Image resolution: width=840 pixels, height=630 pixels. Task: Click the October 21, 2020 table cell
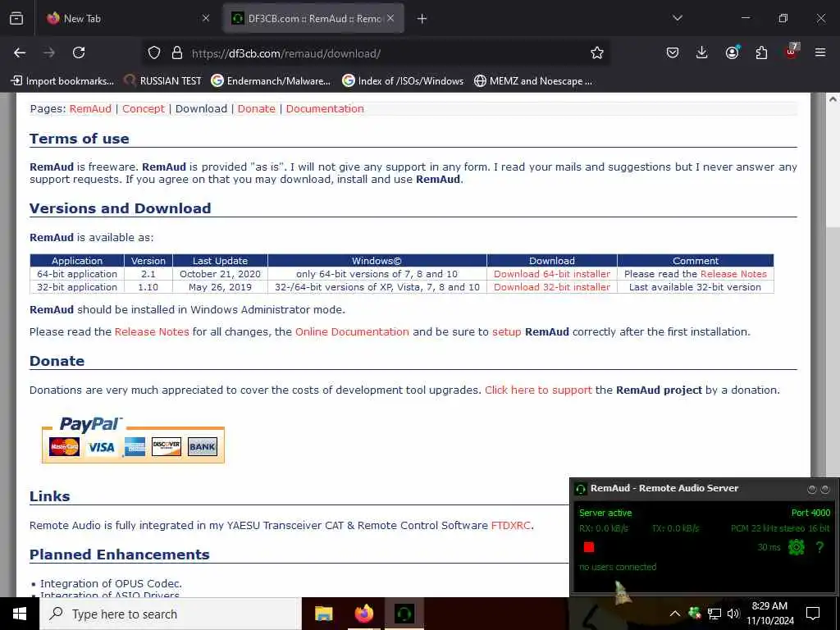(x=220, y=274)
